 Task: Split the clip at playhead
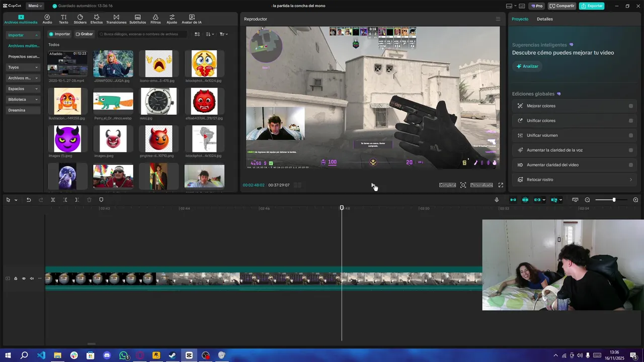tap(53, 200)
